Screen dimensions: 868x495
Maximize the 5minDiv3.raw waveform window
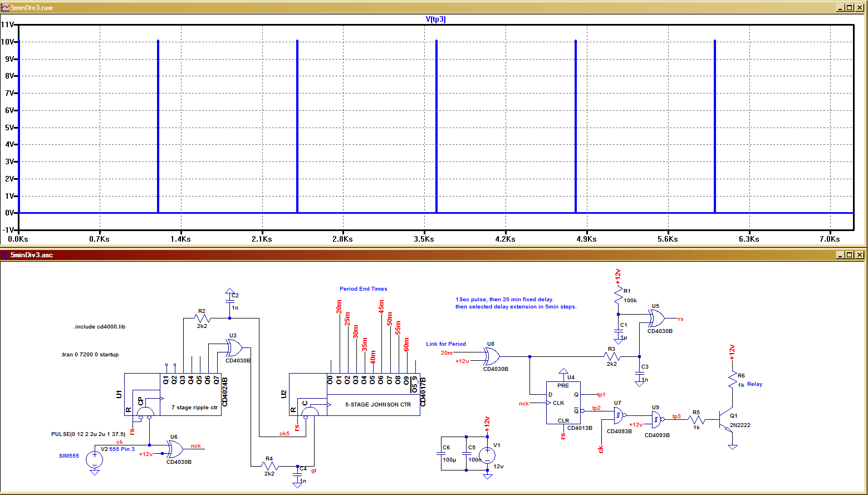[849, 8]
